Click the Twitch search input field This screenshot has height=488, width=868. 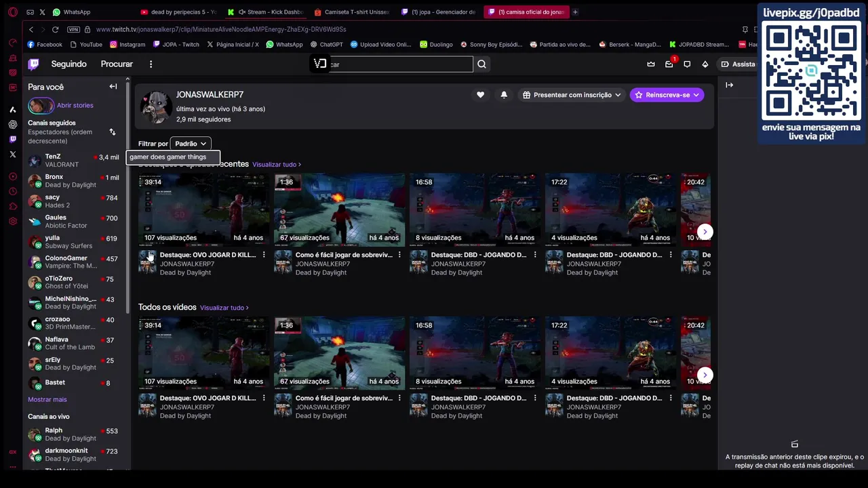tap(400, 64)
